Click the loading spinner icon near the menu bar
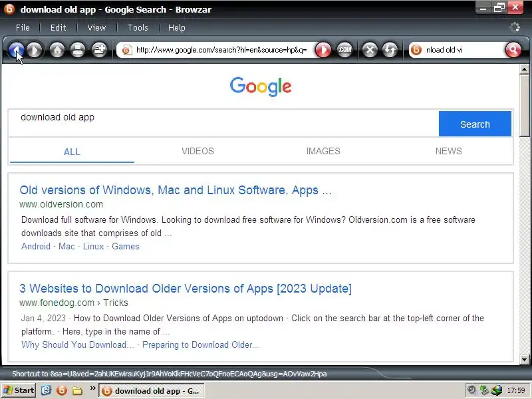Screen dimensions: 532x399 [x=515, y=27]
